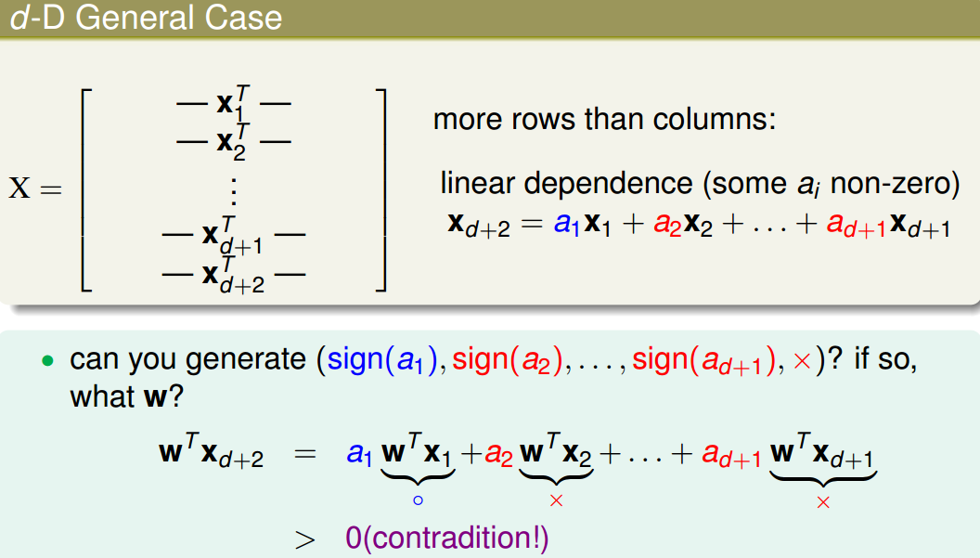Click the 'X =' matrix label
The width and height of the screenshot is (980, 558).
(x=35, y=188)
